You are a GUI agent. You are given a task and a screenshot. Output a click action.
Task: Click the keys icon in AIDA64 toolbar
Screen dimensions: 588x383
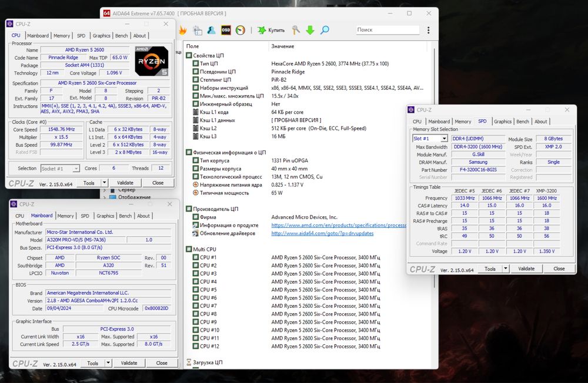click(296, 30)
